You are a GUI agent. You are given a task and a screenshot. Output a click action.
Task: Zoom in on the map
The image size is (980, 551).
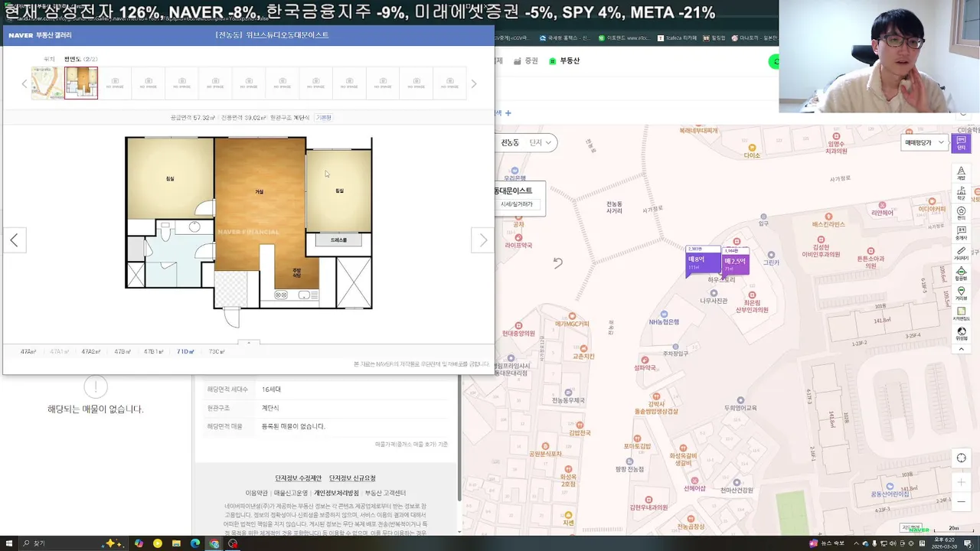961,483
